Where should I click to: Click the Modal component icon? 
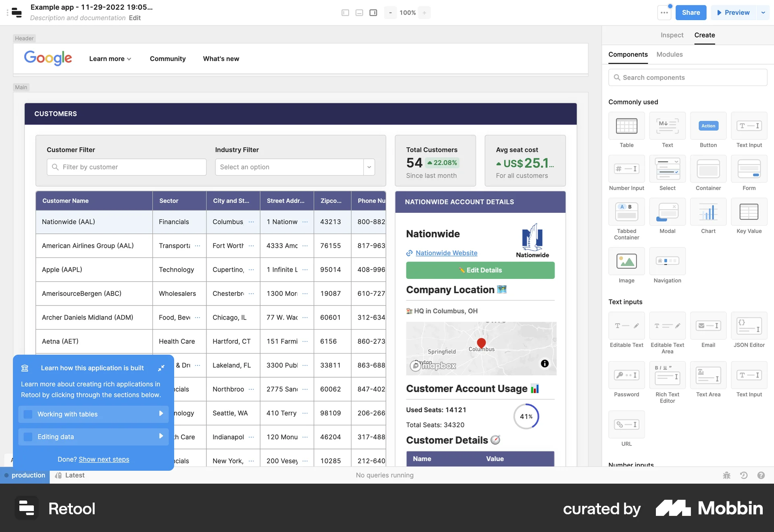[667, 212]
